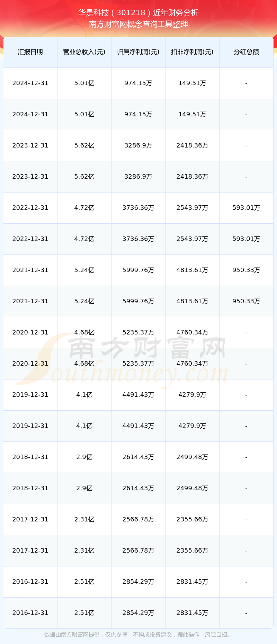The image size is (277, 644).
Task: Click the first 5999.76万 net profit cell
Action: click(138, 270)
